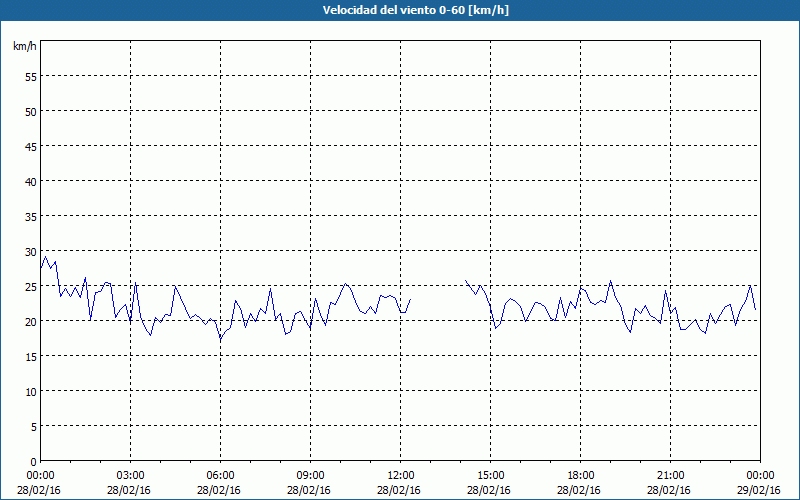Viewport: 800px width, 500px height.
Task: Click the 18:00 time axis label
Action: tap(581, 476)
